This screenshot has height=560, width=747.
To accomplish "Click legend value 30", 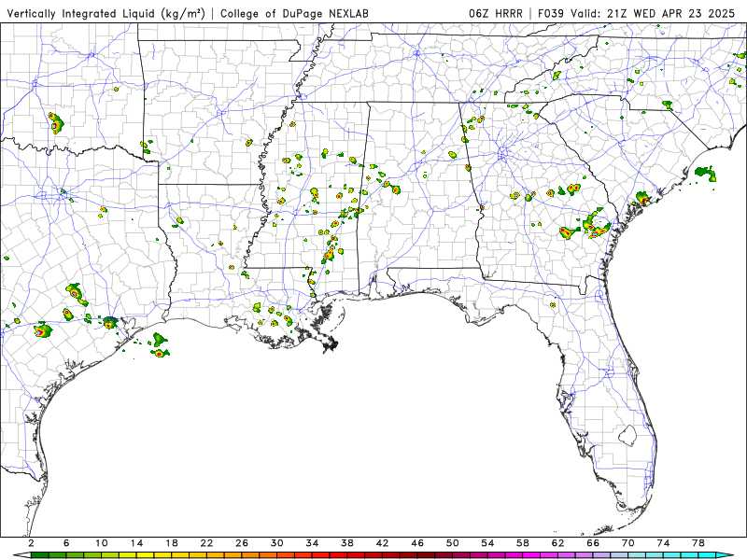I will pyautogui.click(x=277, y=543).
